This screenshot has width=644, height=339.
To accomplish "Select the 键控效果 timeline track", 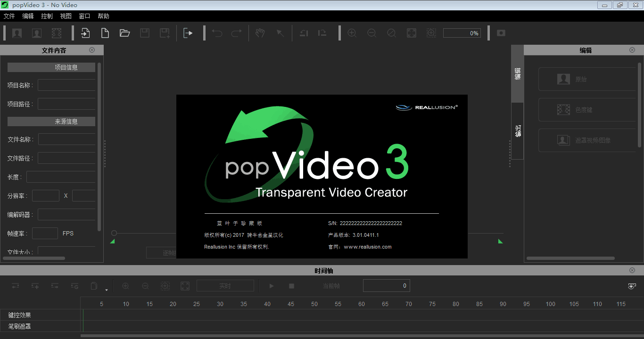I will tap(322, 315).
